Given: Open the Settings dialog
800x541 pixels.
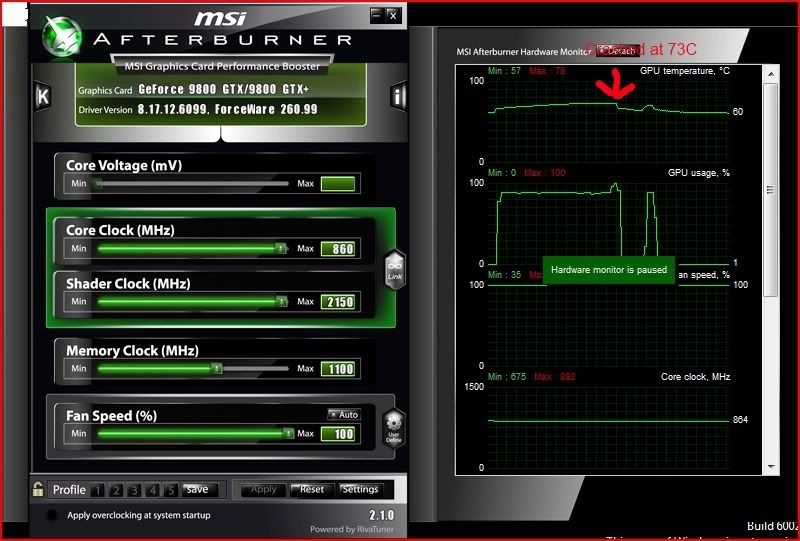Looking at the screenshot, I should (360, 489).
